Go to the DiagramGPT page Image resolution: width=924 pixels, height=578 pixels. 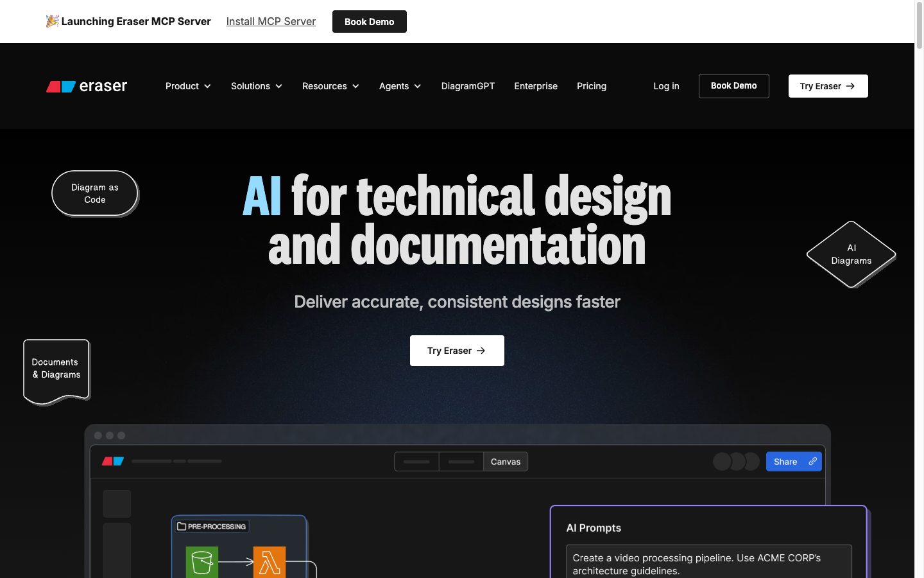(x=468, y=86)
